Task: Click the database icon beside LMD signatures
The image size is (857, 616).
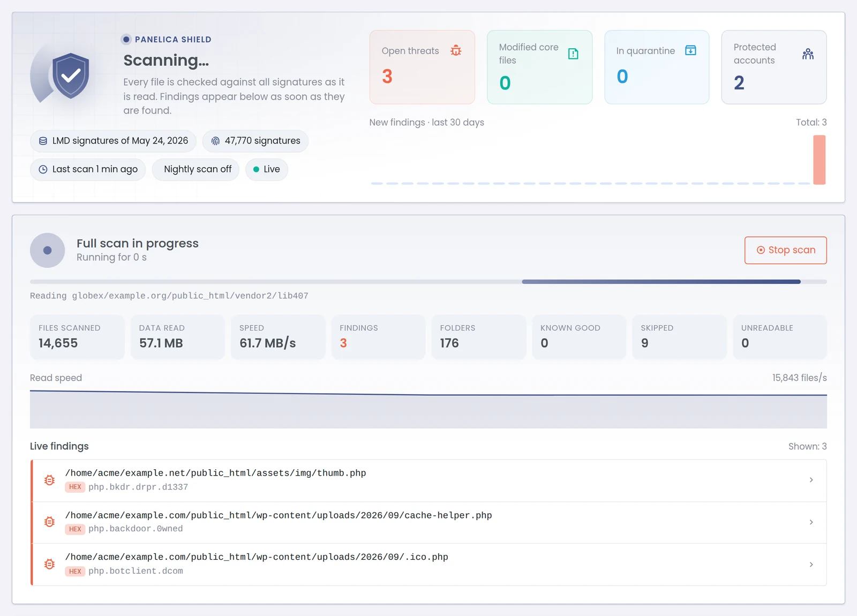Action: point(43,141)
